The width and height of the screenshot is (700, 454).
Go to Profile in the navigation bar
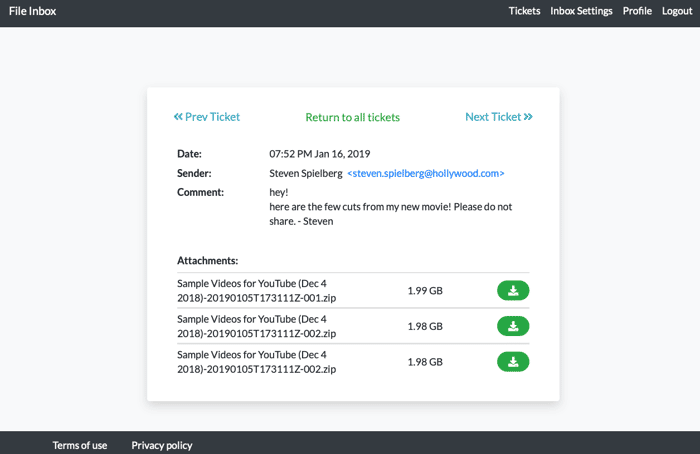tap(637, 11)
